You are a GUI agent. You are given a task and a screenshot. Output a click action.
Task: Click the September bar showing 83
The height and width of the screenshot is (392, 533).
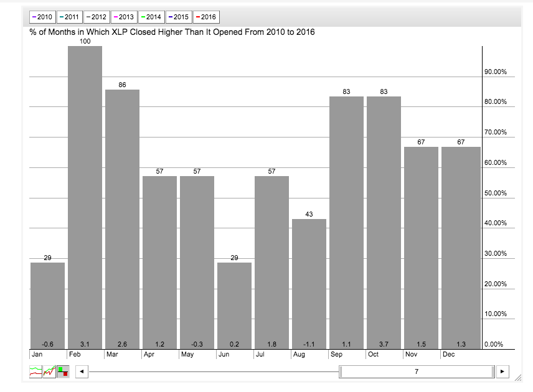coord(346,223)
